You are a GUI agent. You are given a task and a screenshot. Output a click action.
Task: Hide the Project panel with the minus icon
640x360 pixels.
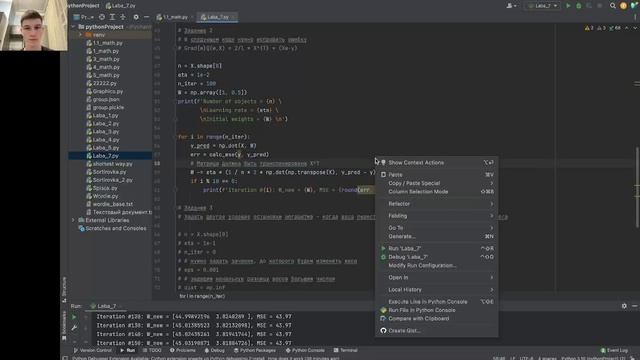(x=147, y=17)
